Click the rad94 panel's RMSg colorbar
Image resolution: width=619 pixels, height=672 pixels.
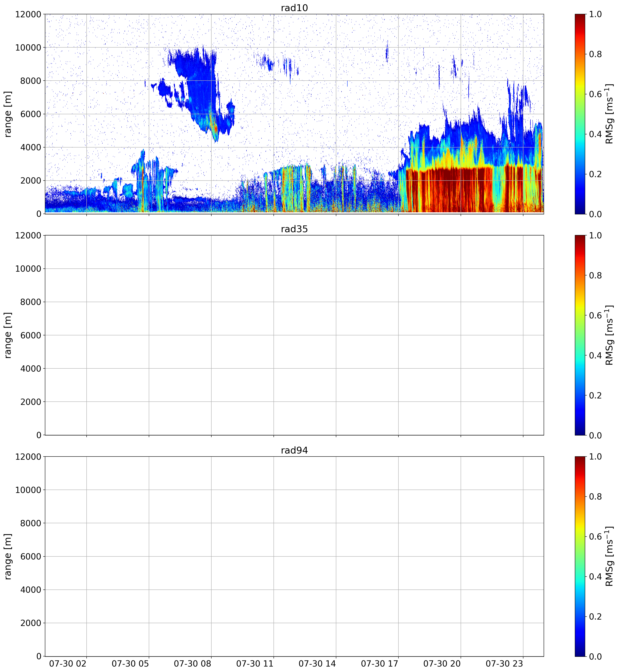click(x=580, y=556)
